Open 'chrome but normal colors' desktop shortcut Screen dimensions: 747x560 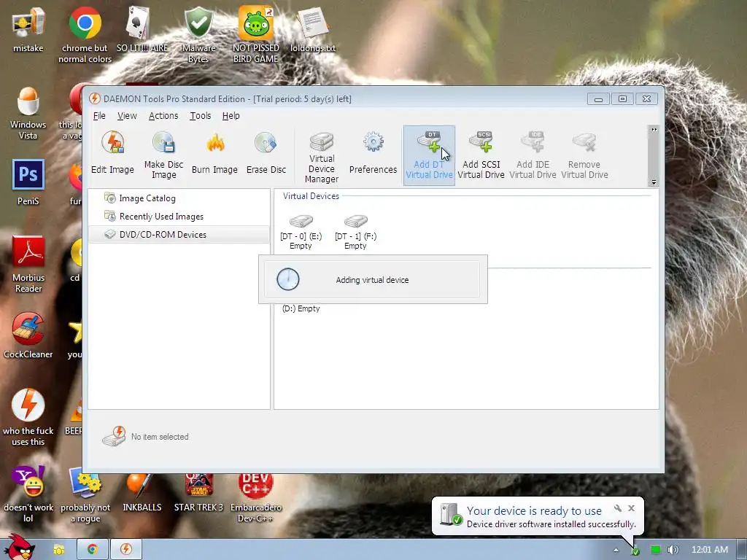coord(85,34)
